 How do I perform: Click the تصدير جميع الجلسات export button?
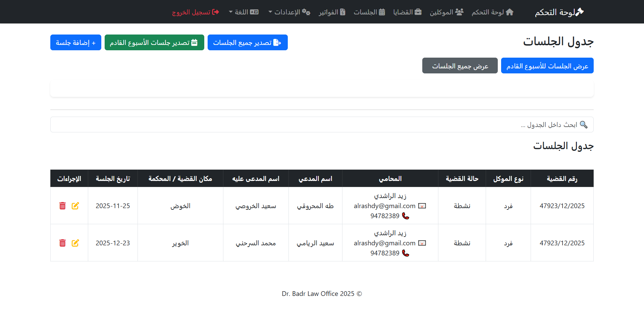coord(248,42)
